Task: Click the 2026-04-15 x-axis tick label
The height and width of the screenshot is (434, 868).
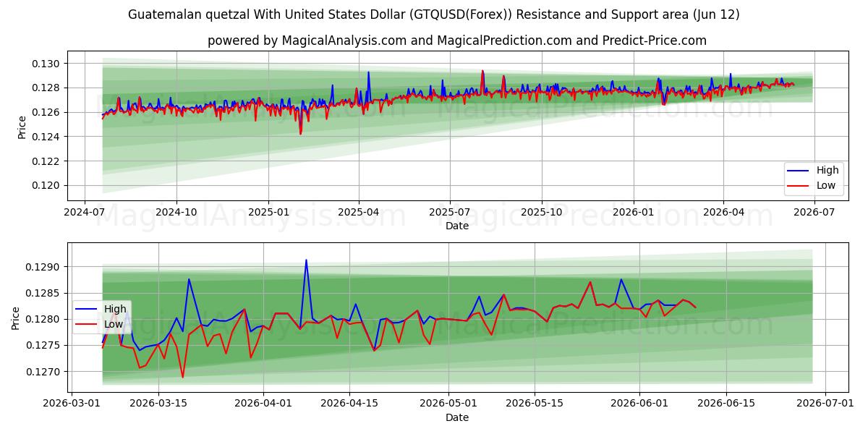Action: (349, 404)
